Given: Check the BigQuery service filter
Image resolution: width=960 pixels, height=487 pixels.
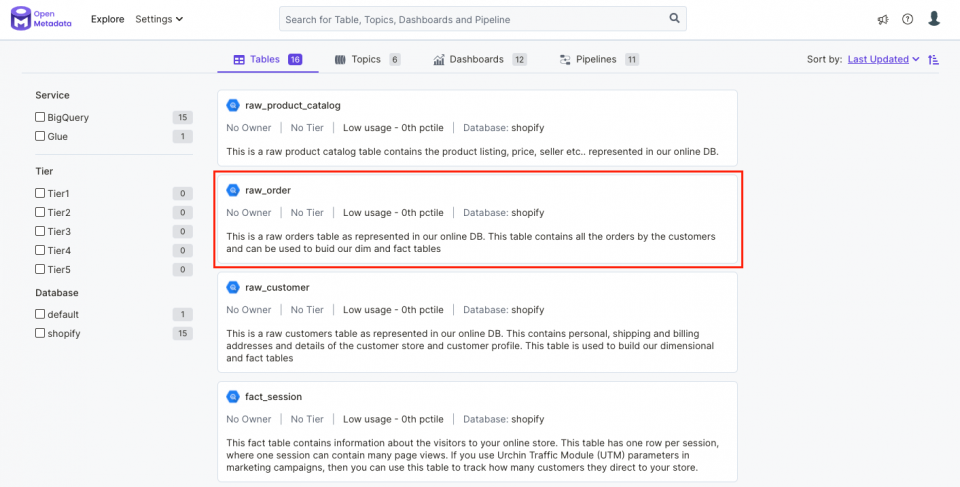Looking at the screenshot, I should click(40, 117).
